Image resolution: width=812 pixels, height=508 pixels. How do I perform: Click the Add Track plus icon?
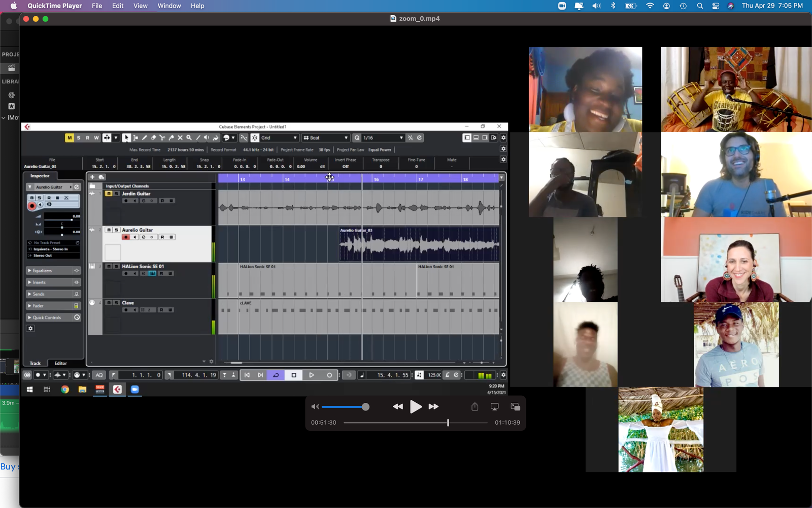(x=92, y=177)
